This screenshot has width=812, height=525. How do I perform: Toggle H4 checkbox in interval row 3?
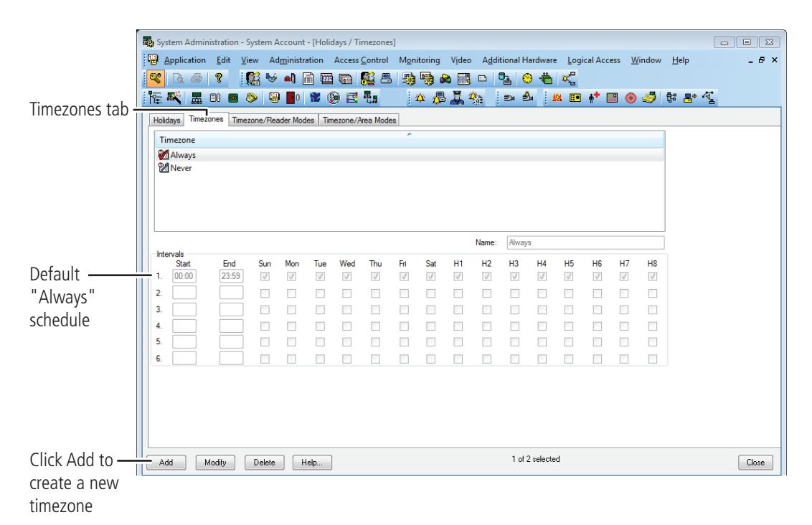point(542,310)
